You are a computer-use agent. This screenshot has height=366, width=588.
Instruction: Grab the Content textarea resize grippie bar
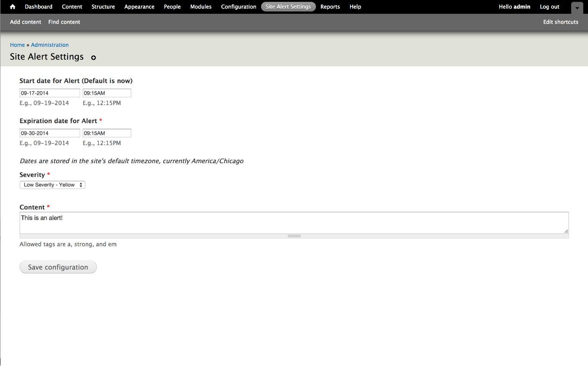294,236
